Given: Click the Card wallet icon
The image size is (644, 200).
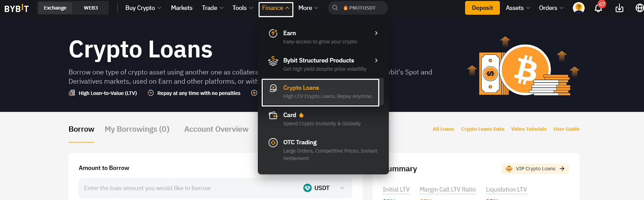Looking at the screenshot, I should (x=273, y=115).
